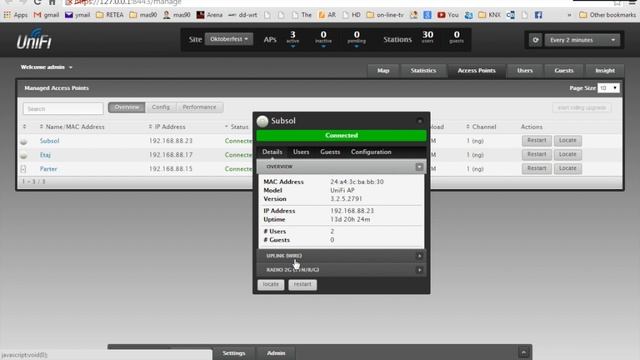Click the locate button in the popup
This screenshot has height=360, width=640.
pos(270,284)
